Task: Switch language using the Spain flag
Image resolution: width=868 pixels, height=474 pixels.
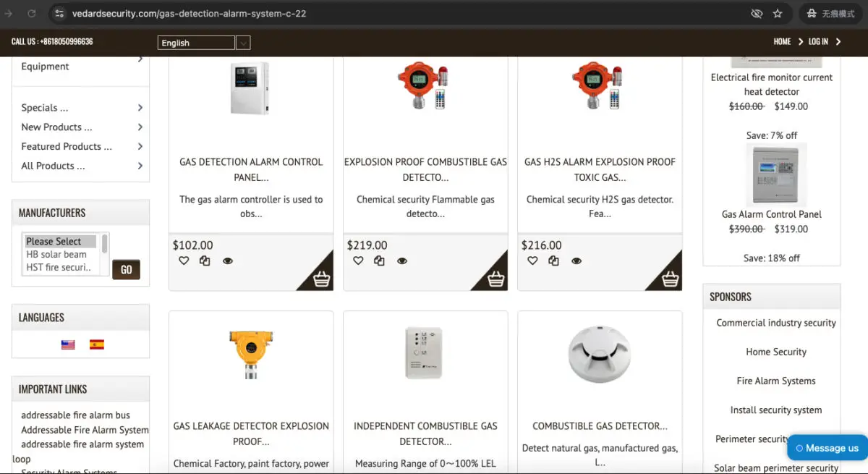Action: click(97, 344)
